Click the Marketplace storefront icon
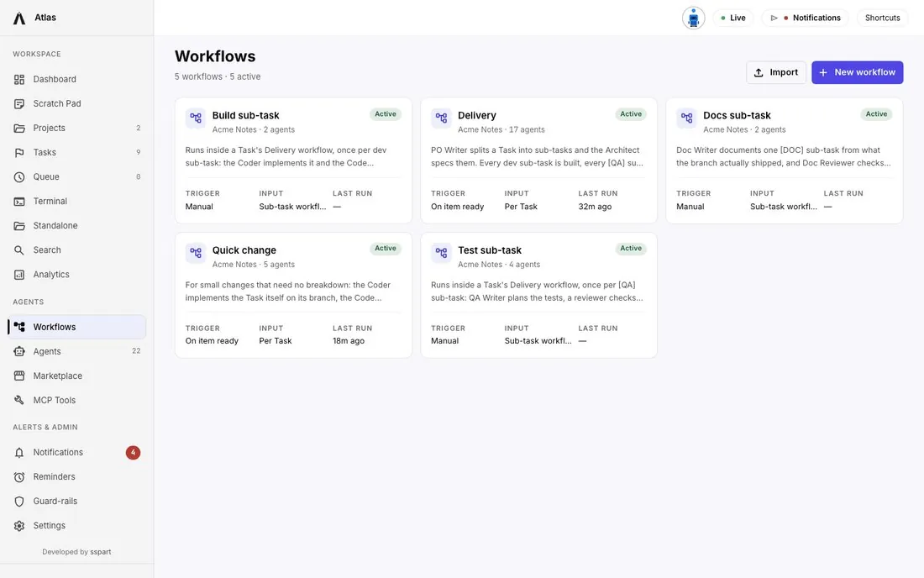 tap(19, 376)
